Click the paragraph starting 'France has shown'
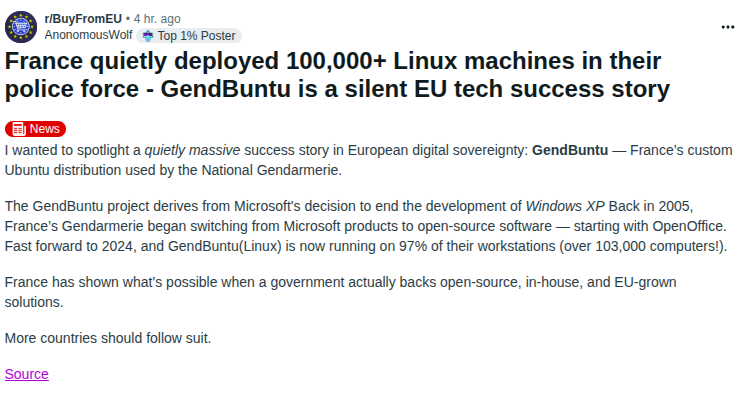This screenshot has width=744, height=393. pyautogui.click(x=341, y=292)
